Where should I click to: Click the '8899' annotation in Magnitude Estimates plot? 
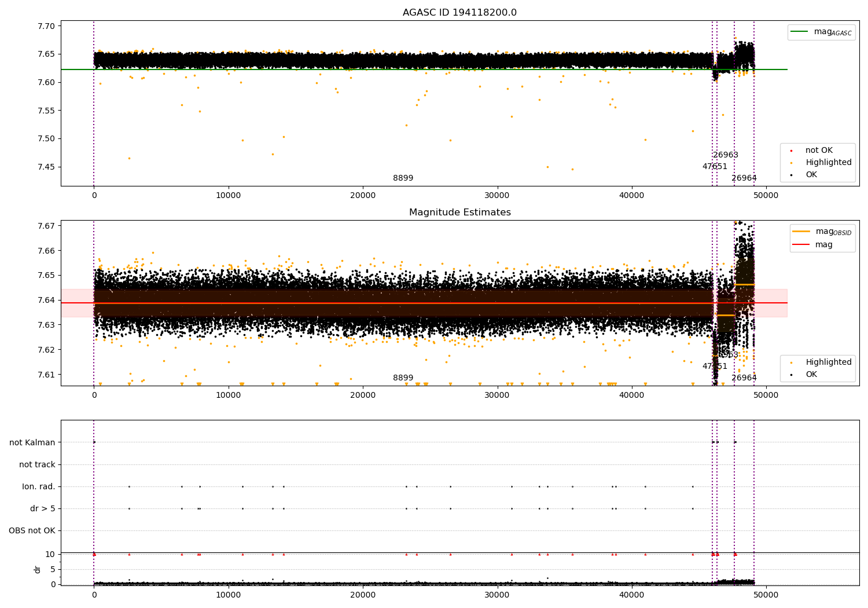click(403, 378)
